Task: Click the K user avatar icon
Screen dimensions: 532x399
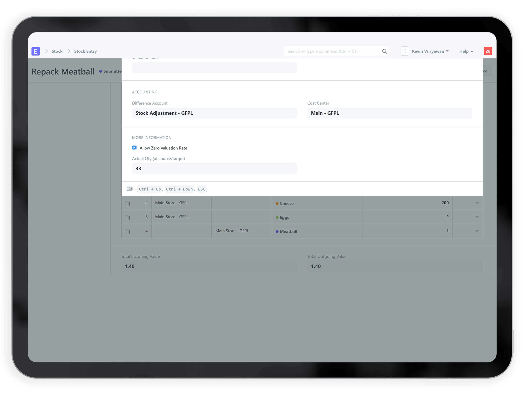Action: click(x=405, y=51)
